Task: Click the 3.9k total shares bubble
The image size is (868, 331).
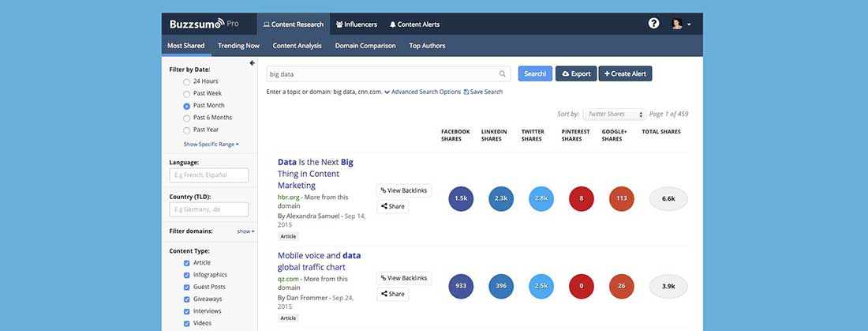Action: (668, 287)
